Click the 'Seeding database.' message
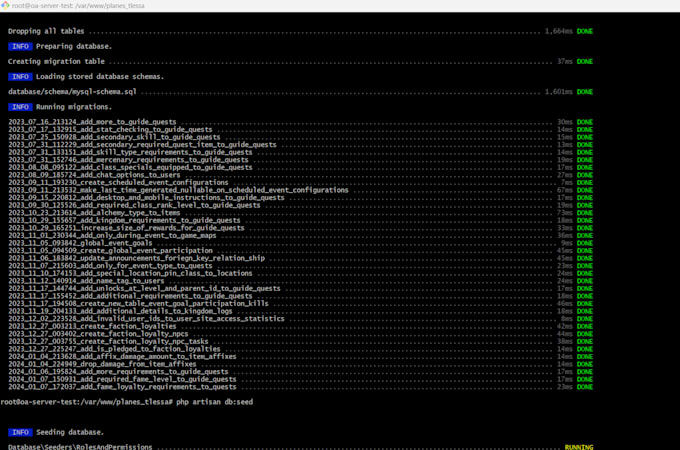 [x=70, y=433]
